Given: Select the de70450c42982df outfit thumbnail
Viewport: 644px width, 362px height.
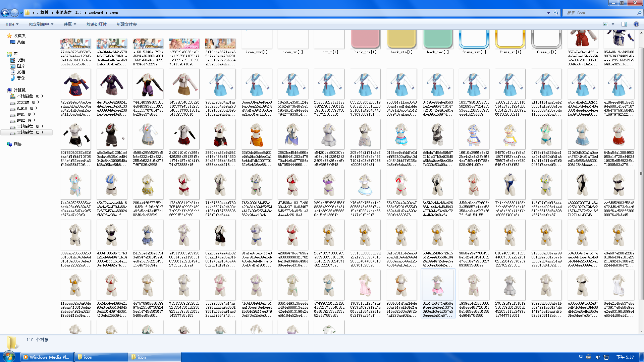Looking at the screenshot, I should point(112,84).
